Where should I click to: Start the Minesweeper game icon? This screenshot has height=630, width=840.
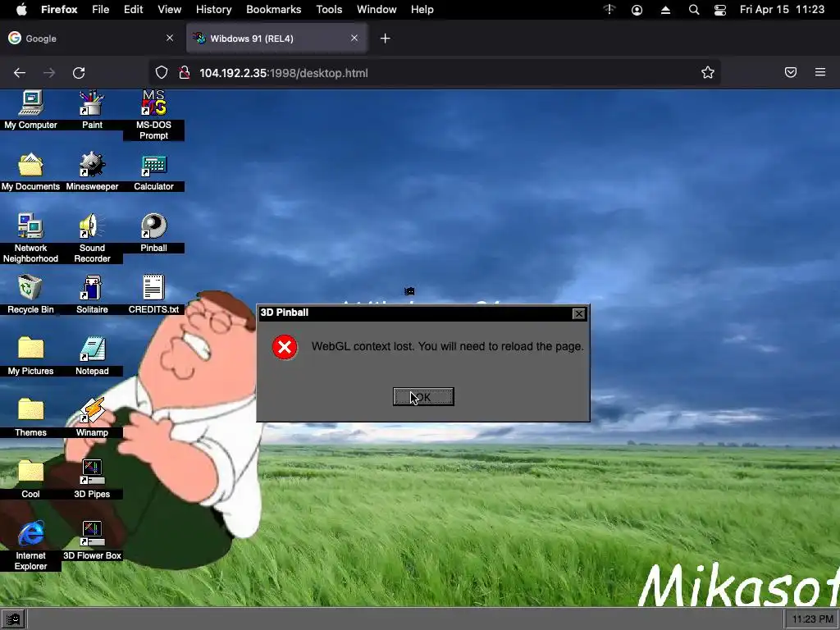click(x=92, y=171)
